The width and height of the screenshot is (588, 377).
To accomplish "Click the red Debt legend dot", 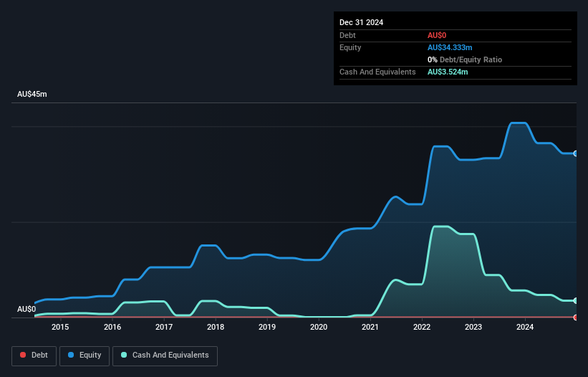I will (23, 355).
